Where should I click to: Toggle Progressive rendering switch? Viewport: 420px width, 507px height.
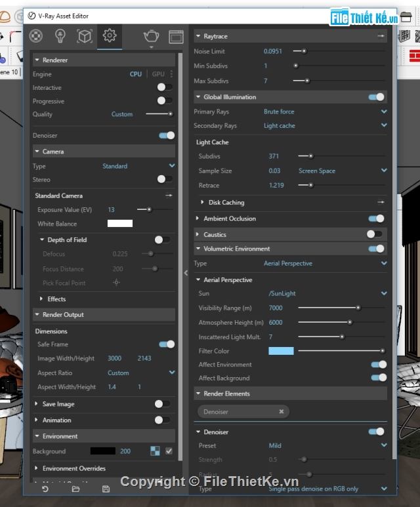coord(164,100)
